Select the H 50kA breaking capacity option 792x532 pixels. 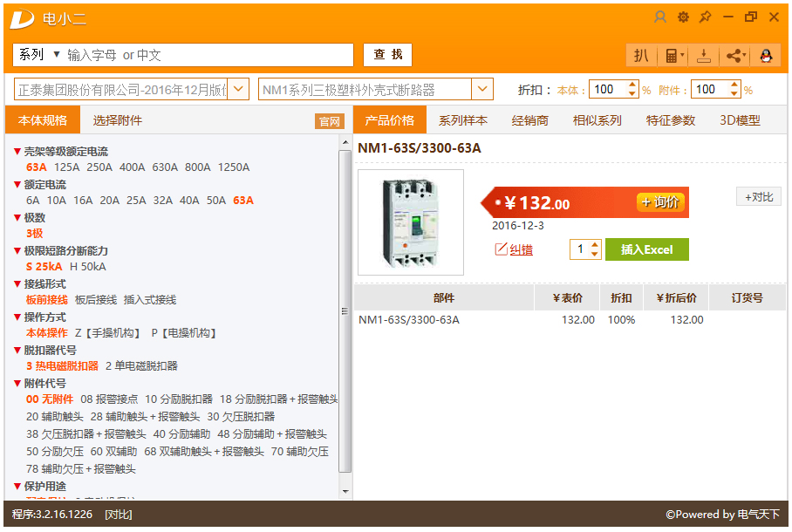(x=88, y=267)
